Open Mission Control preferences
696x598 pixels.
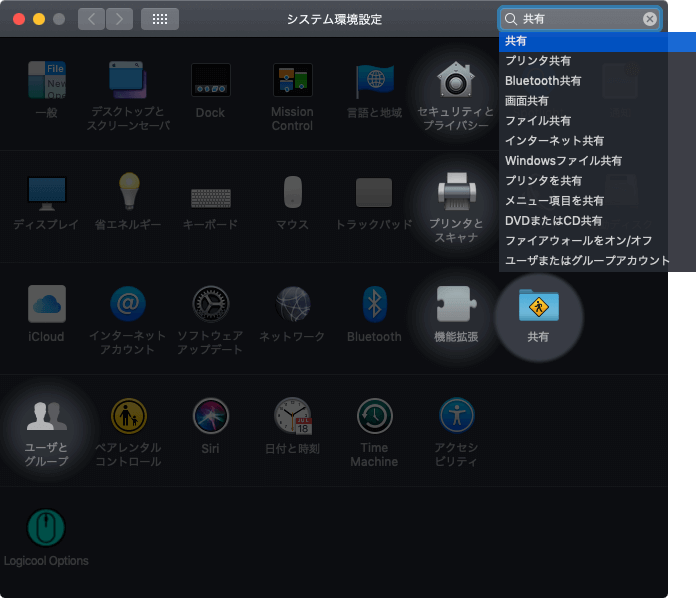pos(293,80)
